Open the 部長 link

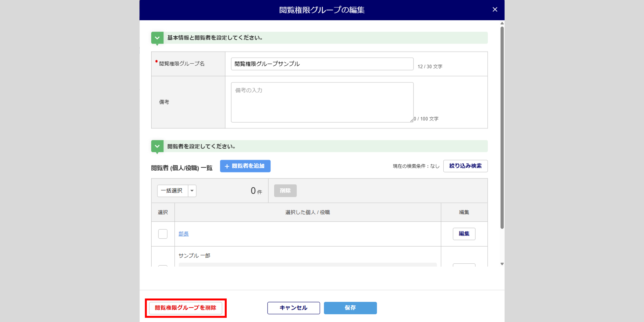point(184,234)
